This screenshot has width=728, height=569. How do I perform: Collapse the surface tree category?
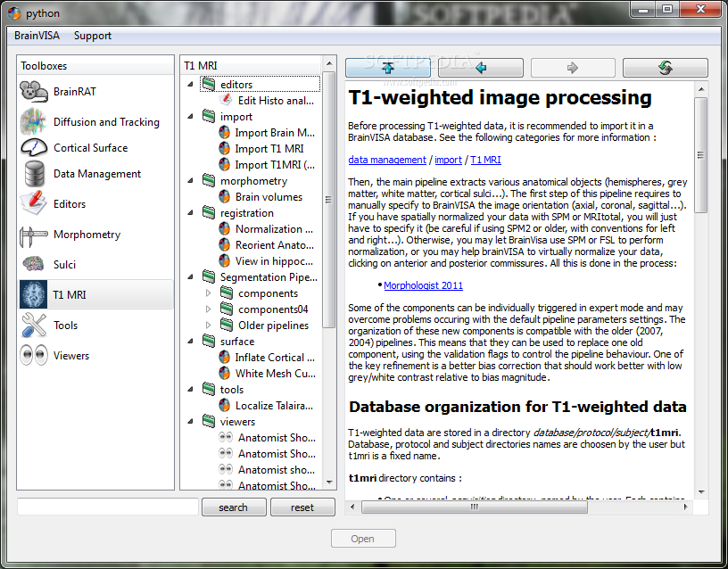191,341
